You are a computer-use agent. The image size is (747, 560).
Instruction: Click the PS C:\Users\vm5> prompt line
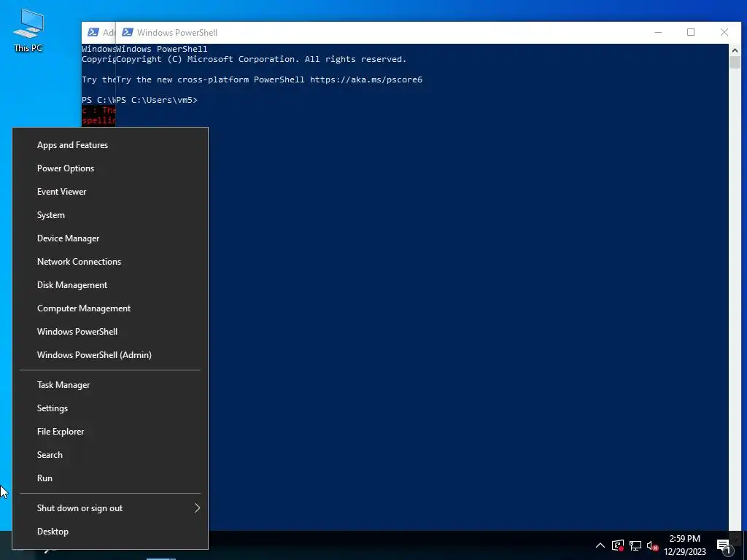[x=157, y=100]
